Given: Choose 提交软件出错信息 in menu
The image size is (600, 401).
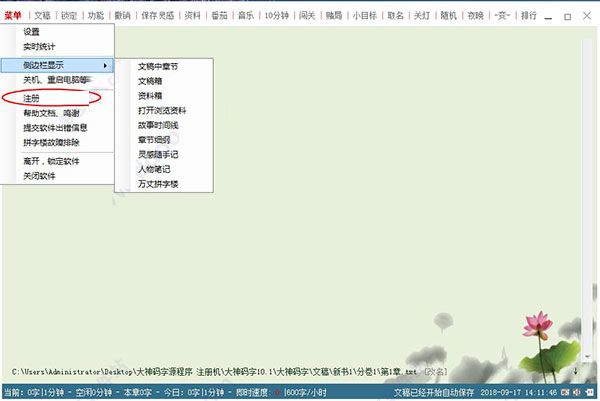Looking at the screenshot, I should pyautogui.click(x=55, y=128).
